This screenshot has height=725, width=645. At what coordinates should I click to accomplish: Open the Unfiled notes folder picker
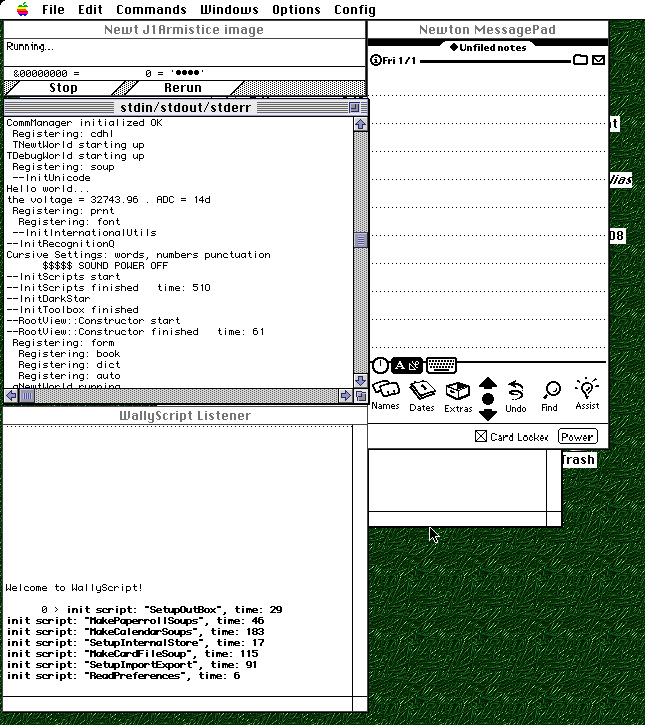488,47
